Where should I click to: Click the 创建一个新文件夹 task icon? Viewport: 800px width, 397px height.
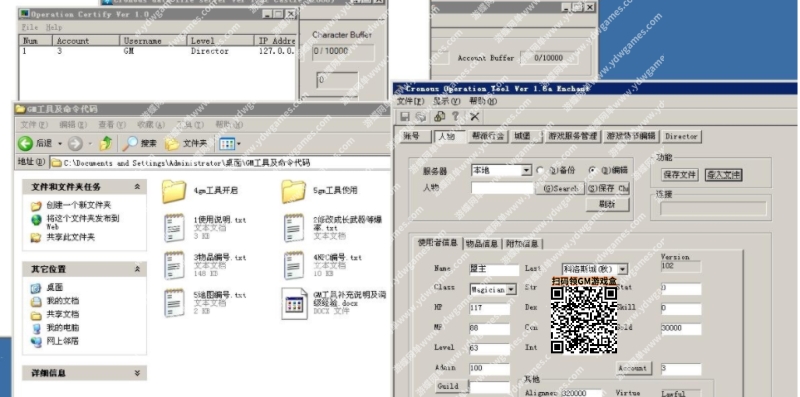point(36,206)
